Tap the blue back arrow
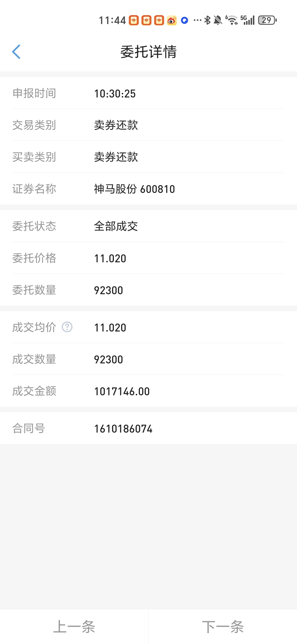The width and height of the screenshot is (297, 644). tap(16, 52)
